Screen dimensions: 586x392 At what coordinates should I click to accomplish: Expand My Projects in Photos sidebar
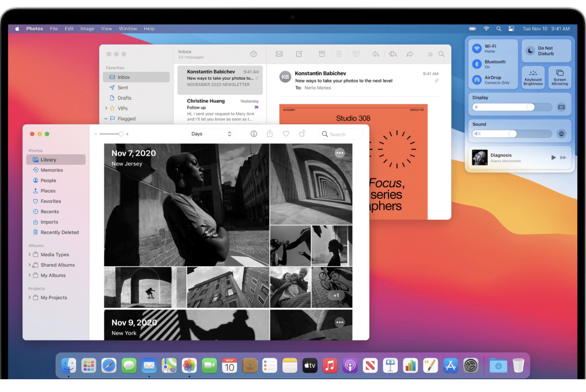(x=29, y=298)
